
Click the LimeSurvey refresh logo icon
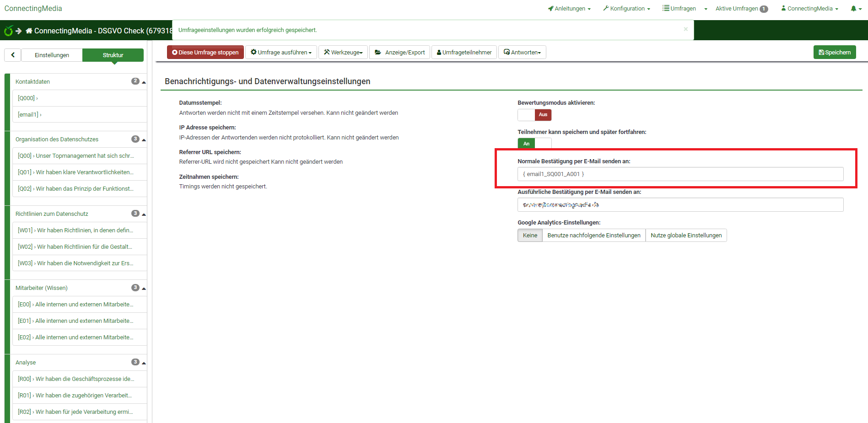8,31
